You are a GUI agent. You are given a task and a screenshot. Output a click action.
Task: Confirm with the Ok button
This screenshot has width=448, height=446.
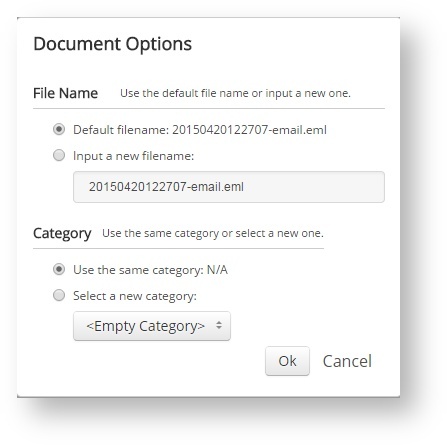pos(287,361)
